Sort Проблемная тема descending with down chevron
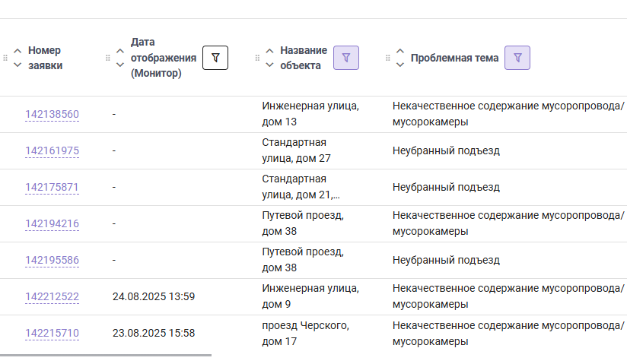 coord(400,65)
